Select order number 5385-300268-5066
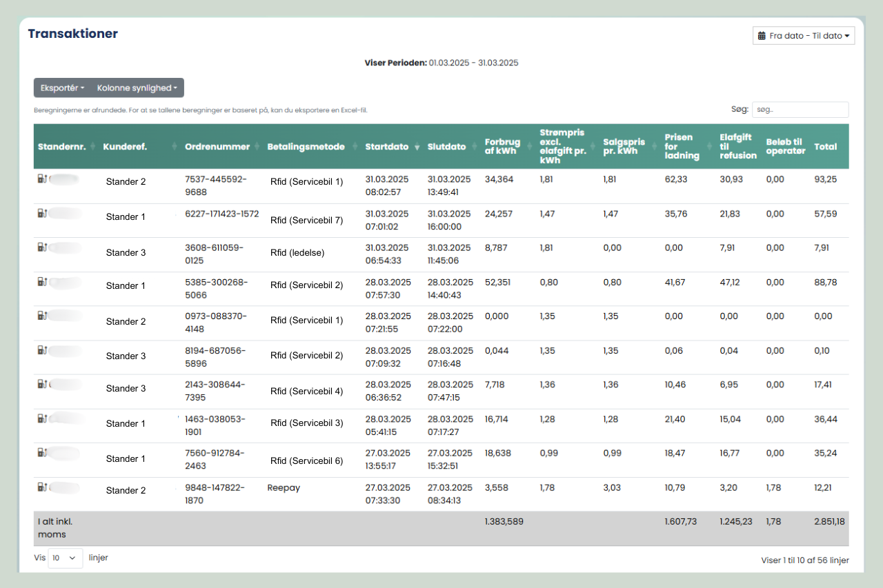883x588 pixels. 216,288
